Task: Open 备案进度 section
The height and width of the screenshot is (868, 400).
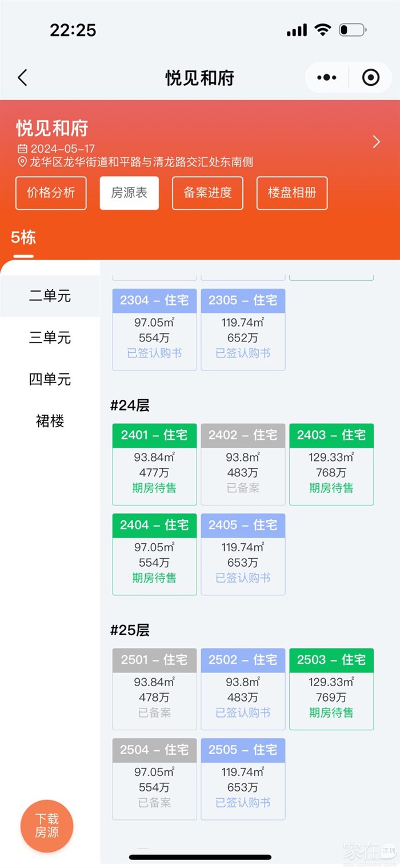Action: (x=207, y=193)
